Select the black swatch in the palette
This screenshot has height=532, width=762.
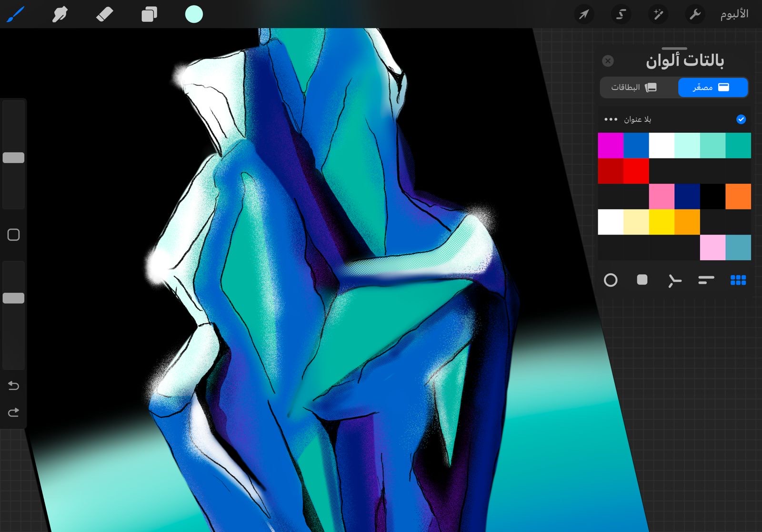713,197
